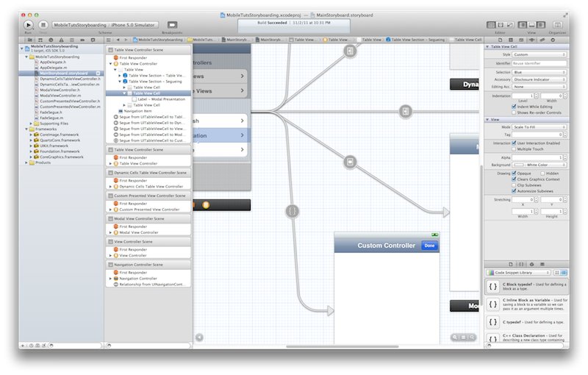
Task: Click the Reuse Identifier field
Action: (539, 63)
